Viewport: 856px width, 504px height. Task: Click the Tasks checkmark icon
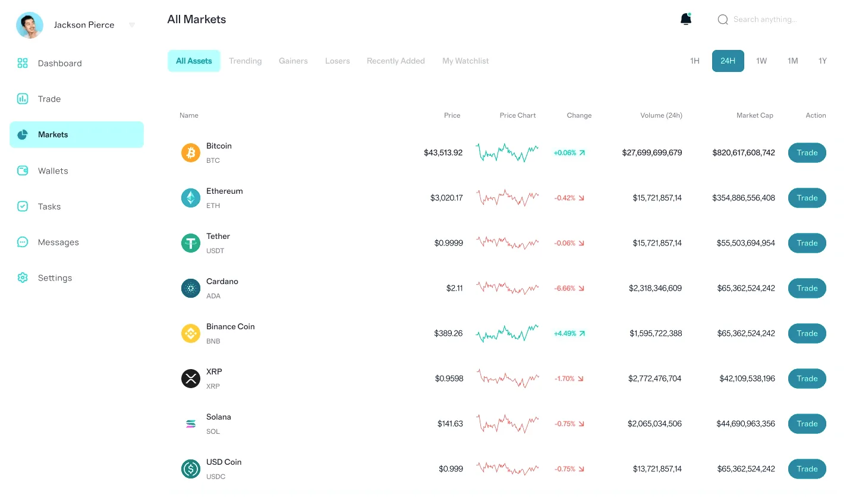tap(23, 206)
